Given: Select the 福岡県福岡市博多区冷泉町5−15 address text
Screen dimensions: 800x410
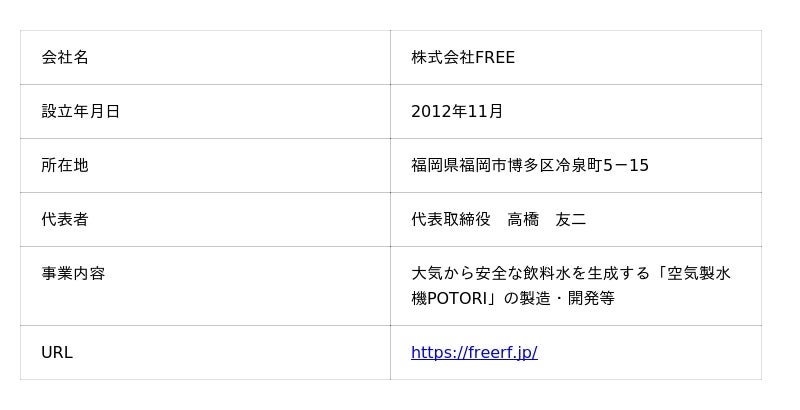Looking at the screenshot, I should pyautogui.click(x=530, y=166).
